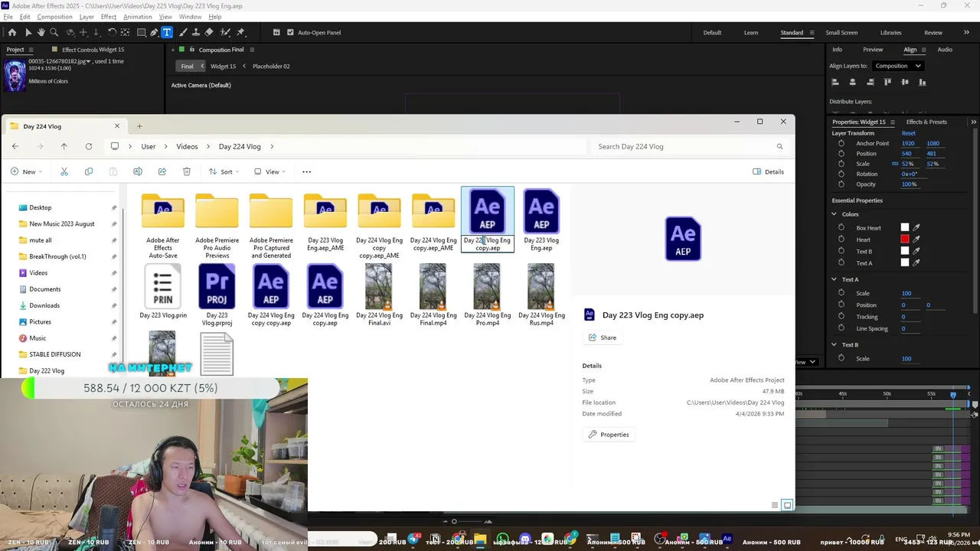Select the Rotation tool
The width and height of the screenshot is (980, 551).
(112, 32)
